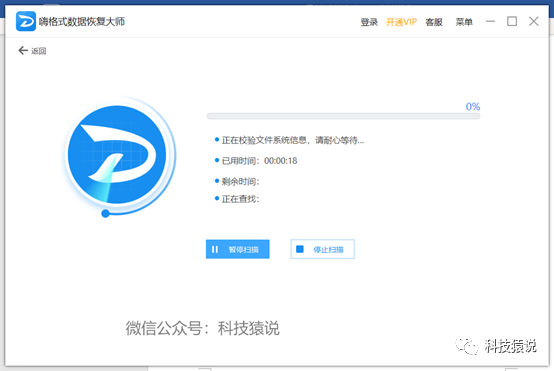
Task: Click the app logo in the title bar
Action: pos(26,21)
